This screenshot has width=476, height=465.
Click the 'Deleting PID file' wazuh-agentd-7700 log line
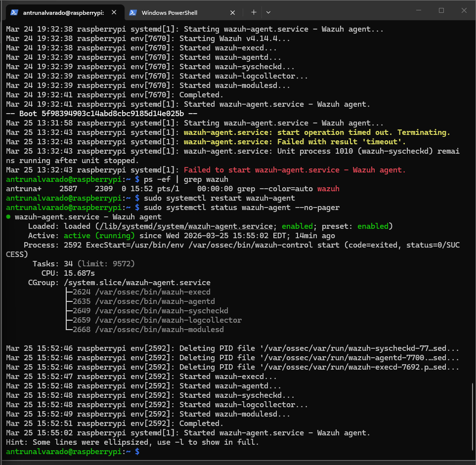point(232,358)
